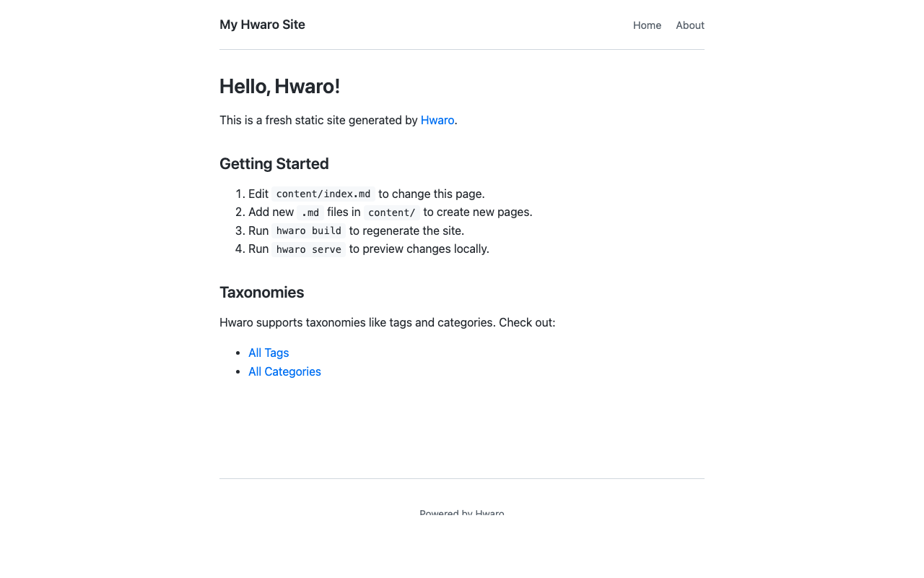Go to the Home page
The height and width of the screenshot is (578, 924).
647,25
